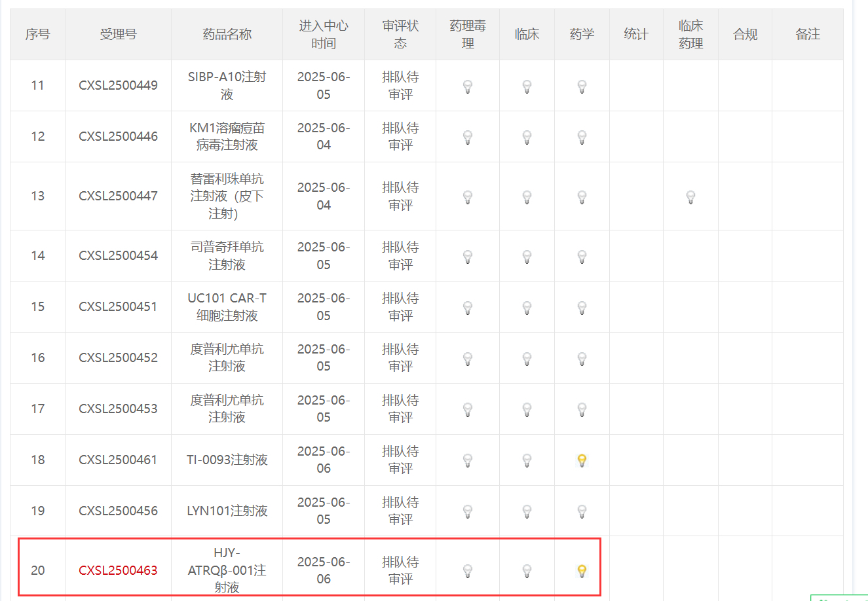The height and width of the screenshot is (601, 868).
Task: Click 临床 bulb icon for CXSL2500447
Action: pos(527,196)
